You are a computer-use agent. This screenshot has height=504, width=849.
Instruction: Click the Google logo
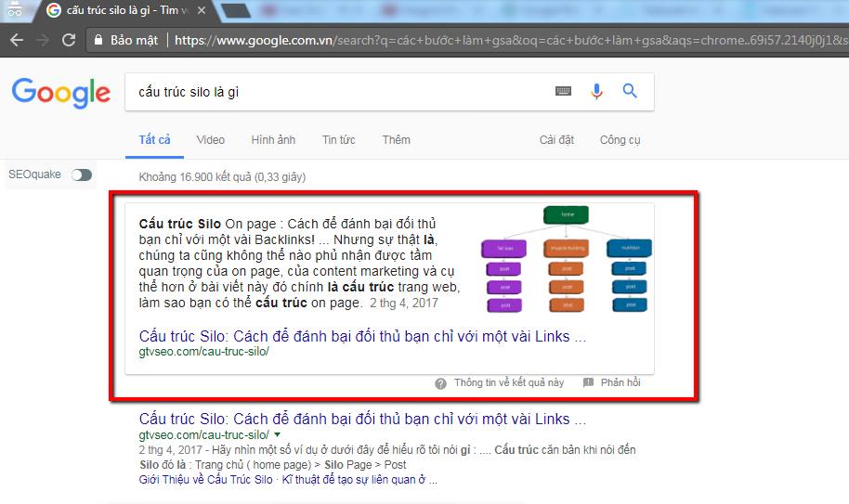click(x=61, y=93)
